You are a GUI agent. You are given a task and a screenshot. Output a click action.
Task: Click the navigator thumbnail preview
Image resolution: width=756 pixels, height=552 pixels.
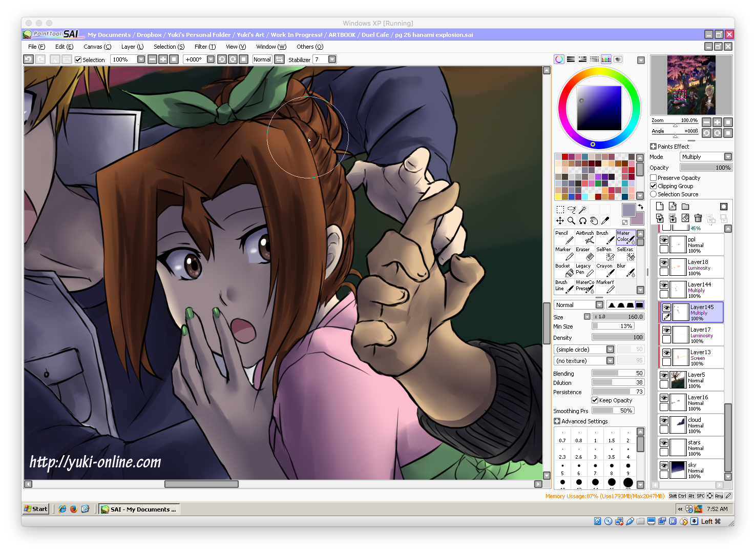tap(690, 85)
